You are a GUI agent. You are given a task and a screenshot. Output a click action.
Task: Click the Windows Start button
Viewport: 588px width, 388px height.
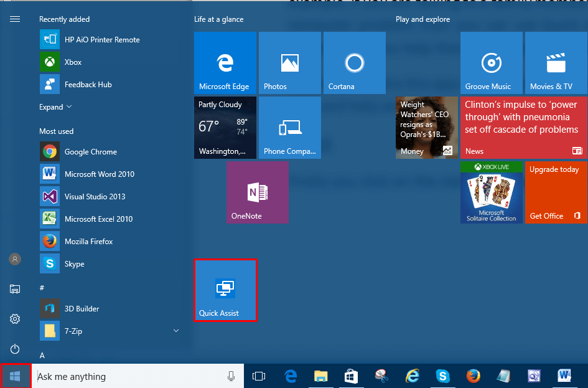coord(16,376)
